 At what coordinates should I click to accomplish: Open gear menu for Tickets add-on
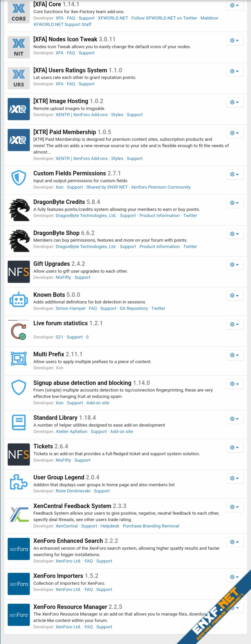(234, 447)
